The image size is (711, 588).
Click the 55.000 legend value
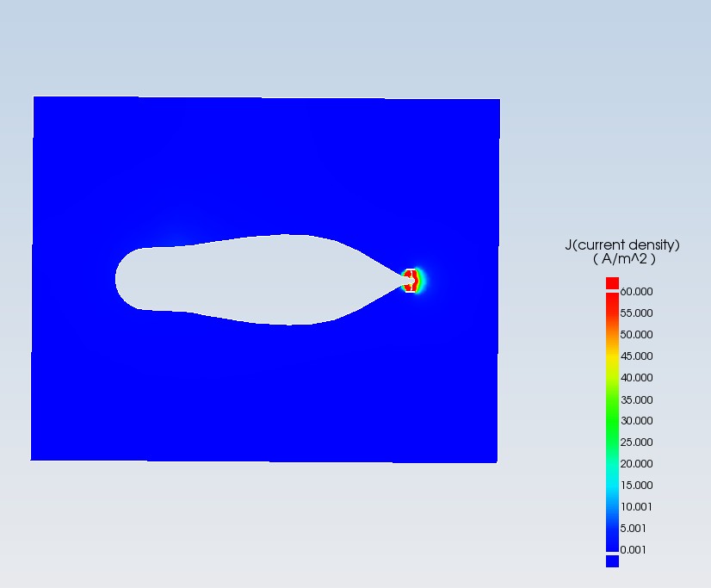point(636,313)
